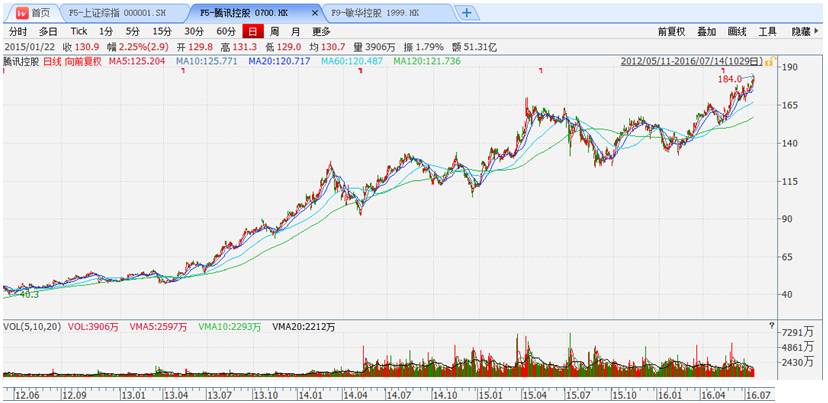
Task: Click the 低 129.0 low price
Action: (283, 48)
